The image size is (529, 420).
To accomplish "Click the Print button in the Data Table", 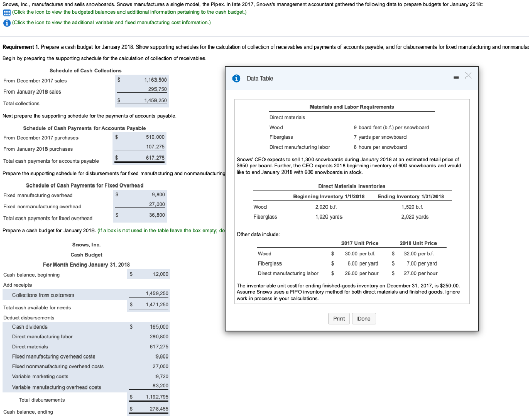I will tap(338, 319).
